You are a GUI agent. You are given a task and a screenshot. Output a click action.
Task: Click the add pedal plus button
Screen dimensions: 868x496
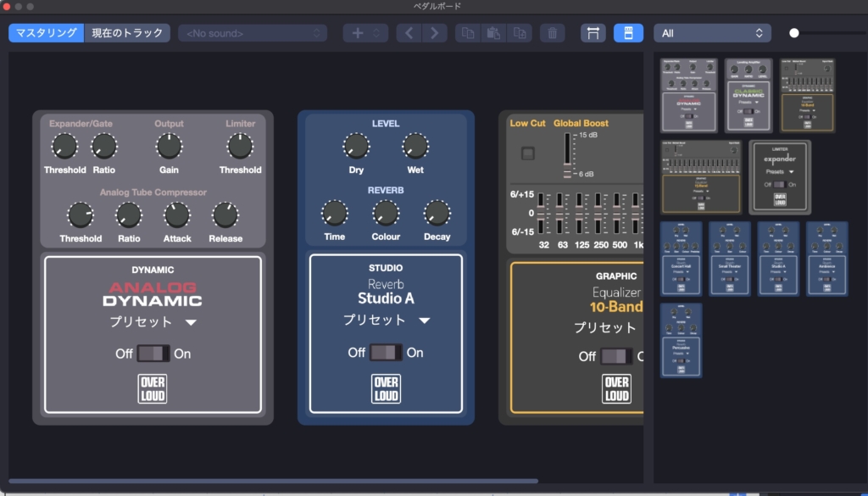coord(358,33)
